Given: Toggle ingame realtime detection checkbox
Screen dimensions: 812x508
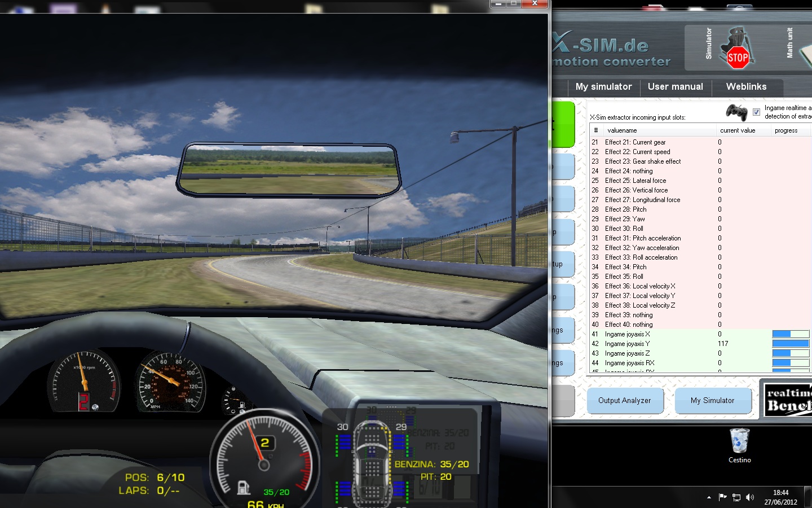Looking at the screenshot, I should pyautogui.click(x=756, y=112).
